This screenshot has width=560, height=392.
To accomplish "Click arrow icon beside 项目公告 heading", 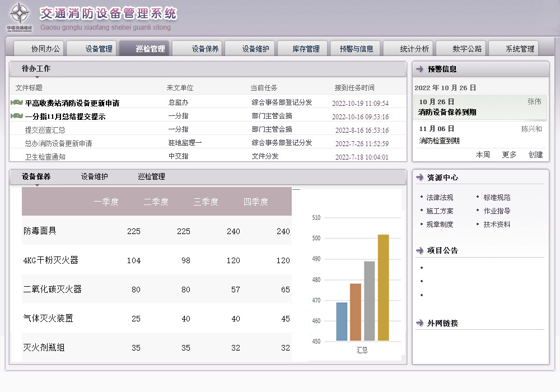I will pyautogui.click(x=419, y=251).
